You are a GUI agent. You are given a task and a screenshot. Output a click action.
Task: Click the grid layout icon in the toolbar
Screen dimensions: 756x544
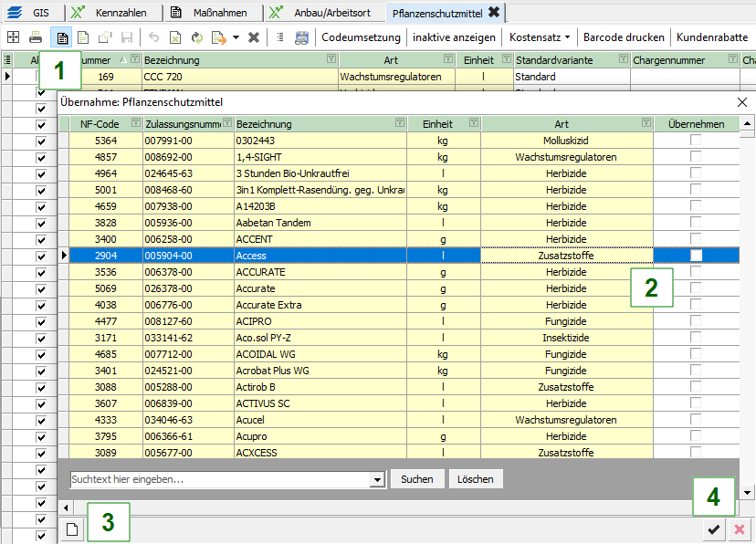pyautogui.click(x=13, y=37)
